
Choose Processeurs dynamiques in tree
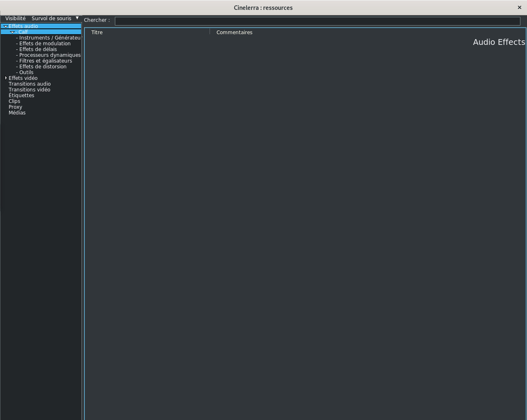49,55
